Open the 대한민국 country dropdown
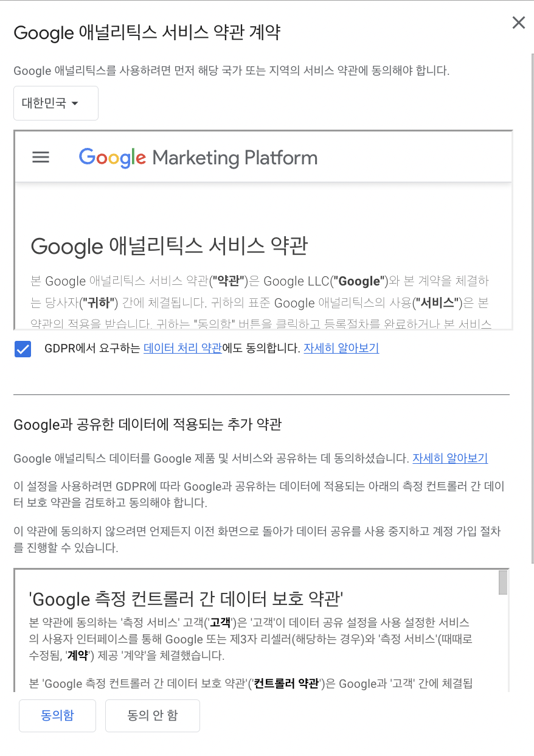Image resolution: width=534 pixels, height=756 pixels. point(56,103)
